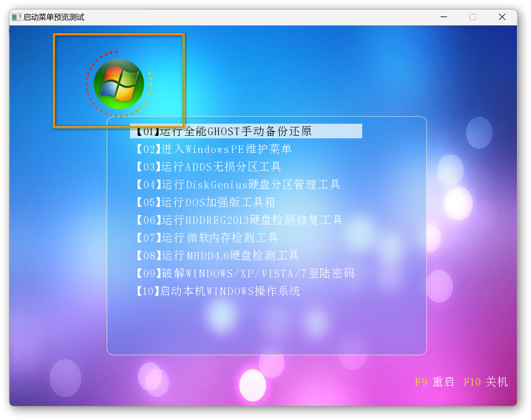Maximize the 启动菜单预览测试 window
Image resolution: width=531 pixels, height=420 pixels.
[473, 17]
